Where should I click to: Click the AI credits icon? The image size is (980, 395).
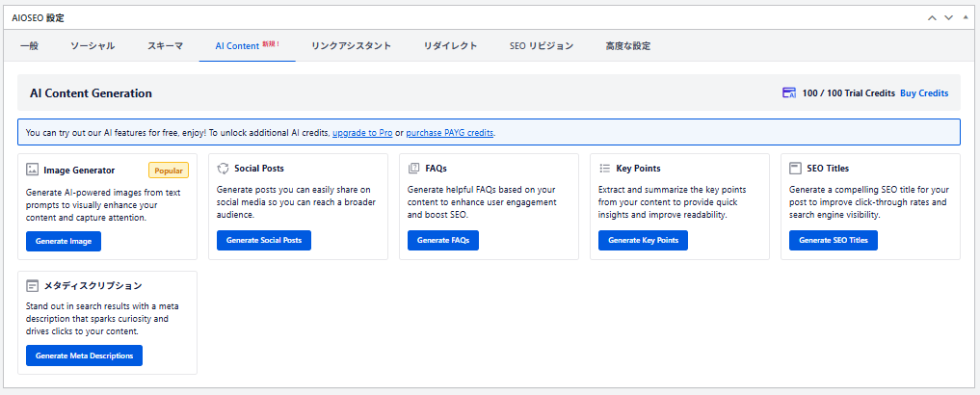coord(789,93)
